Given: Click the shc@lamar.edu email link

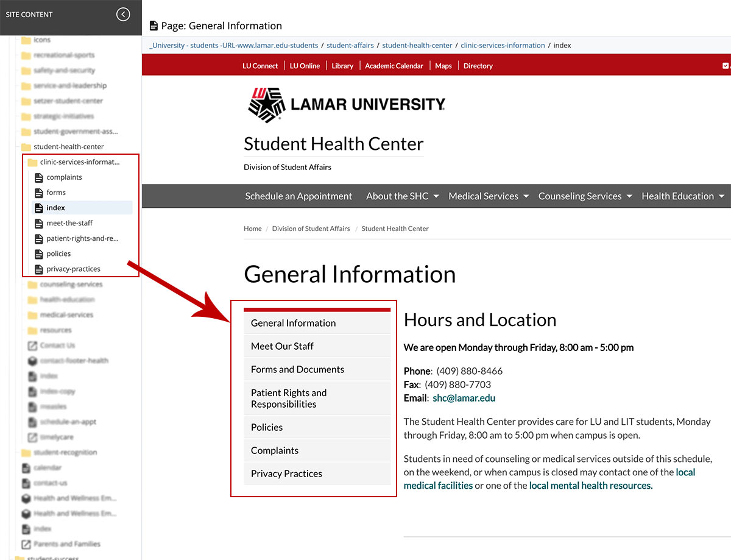Looking at the screenshot, I should point(464,398).
